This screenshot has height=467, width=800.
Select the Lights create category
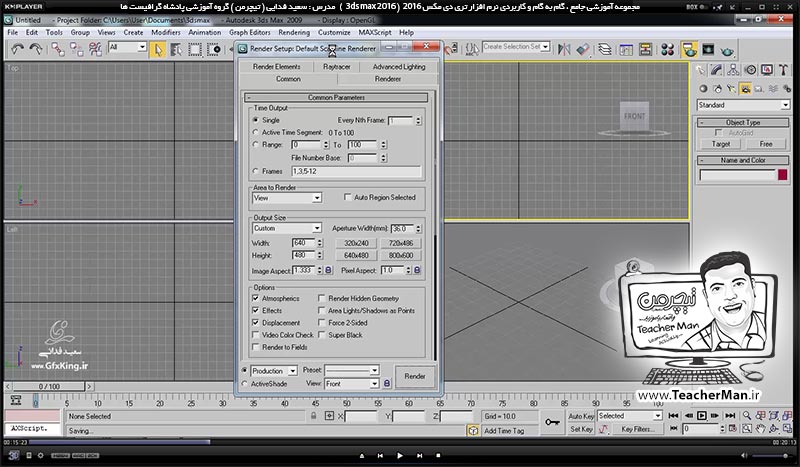(731, 89)
